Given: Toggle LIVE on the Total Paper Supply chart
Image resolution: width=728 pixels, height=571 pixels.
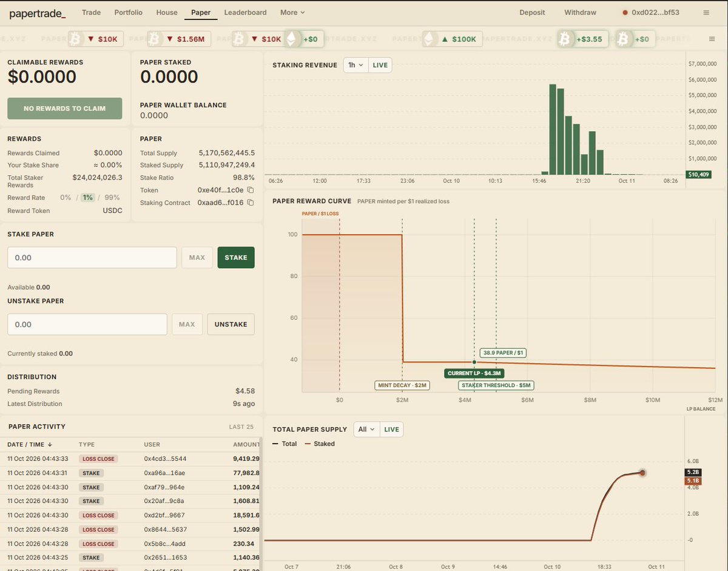Looking at the screenshot, I should [391, 429].
